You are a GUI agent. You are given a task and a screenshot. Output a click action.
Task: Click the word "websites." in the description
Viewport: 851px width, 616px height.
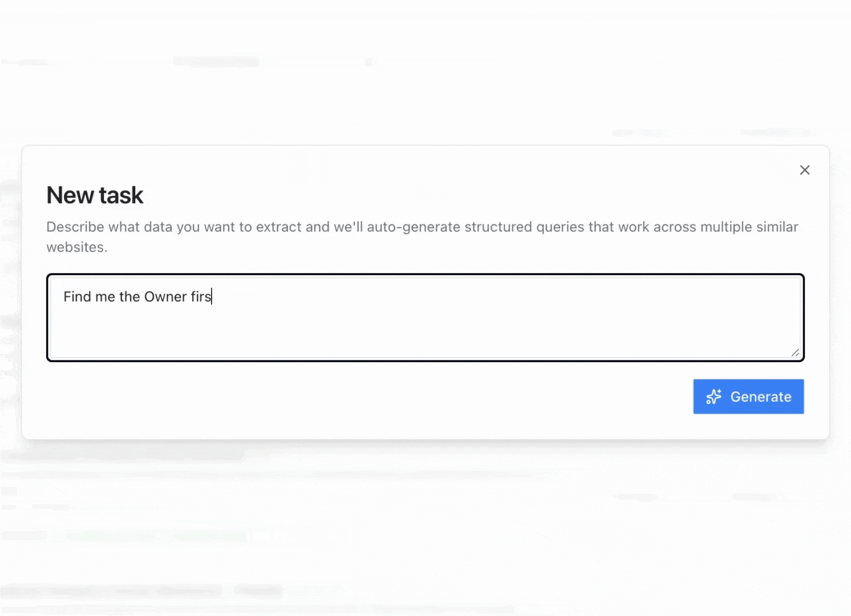76,248
